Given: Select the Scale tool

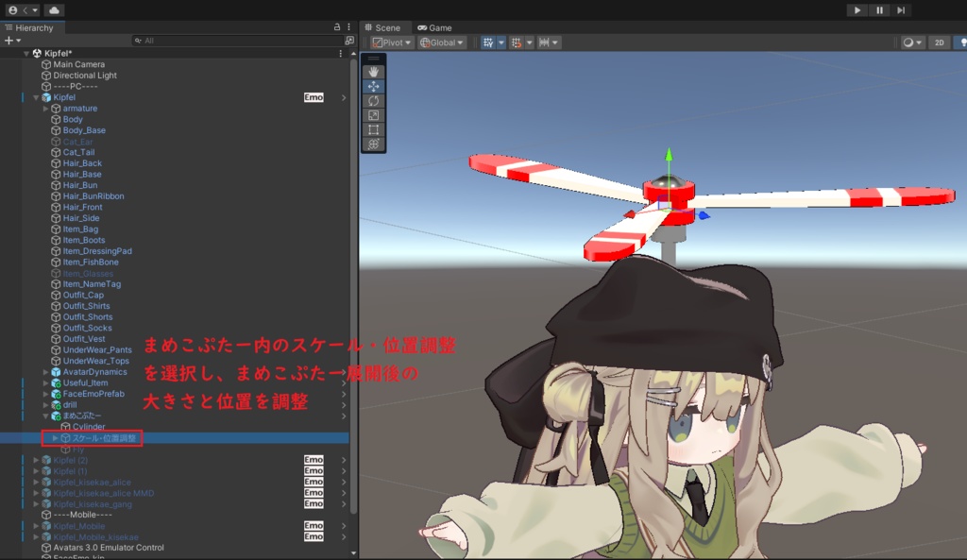Looking at the screenshot, I should (374, 116).
